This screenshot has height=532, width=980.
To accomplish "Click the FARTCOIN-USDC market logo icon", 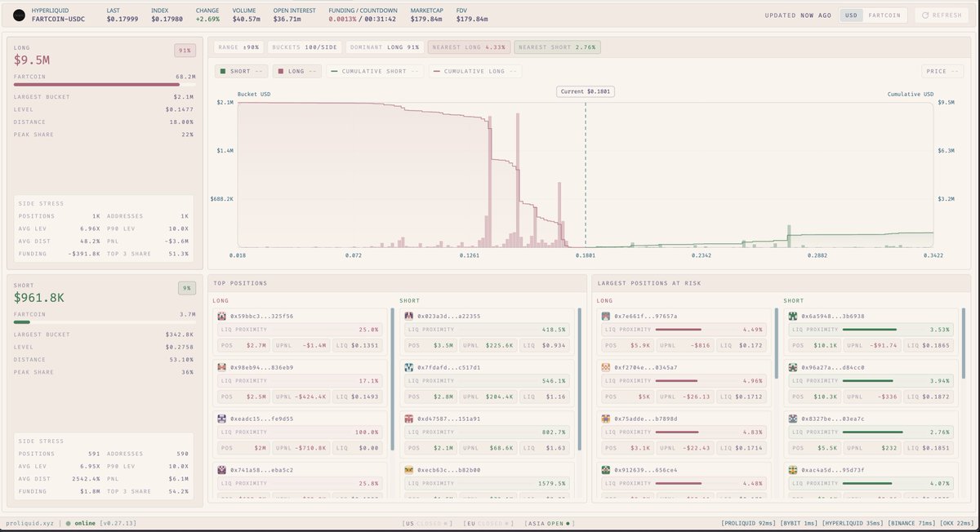I will 19,15.
